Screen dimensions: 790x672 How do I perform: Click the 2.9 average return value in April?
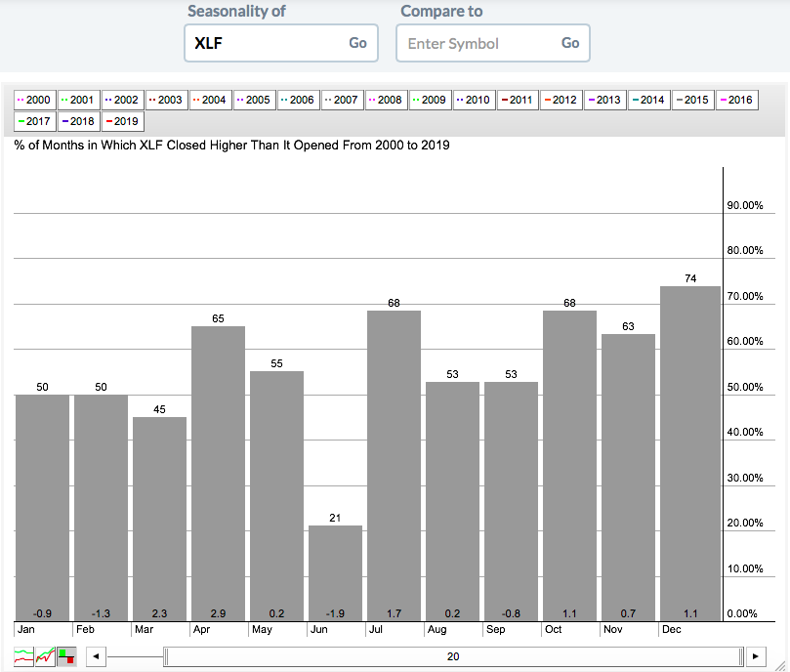pos(218,613)
